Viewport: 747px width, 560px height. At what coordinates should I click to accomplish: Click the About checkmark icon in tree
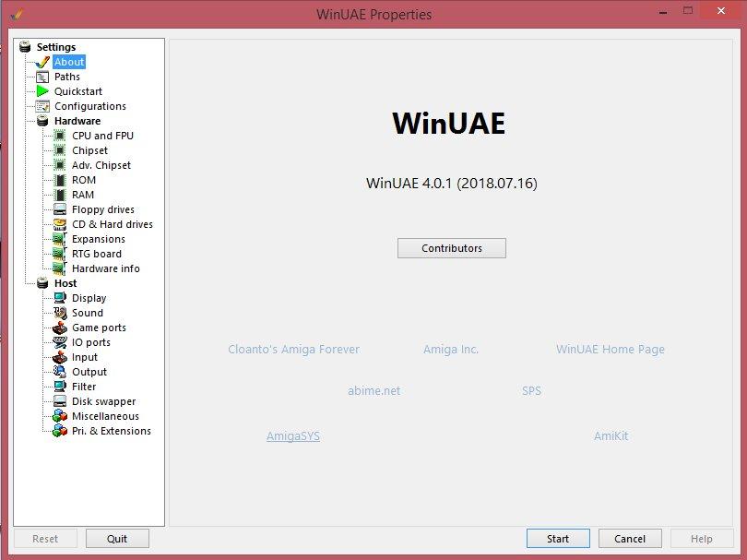pos(42,62)
